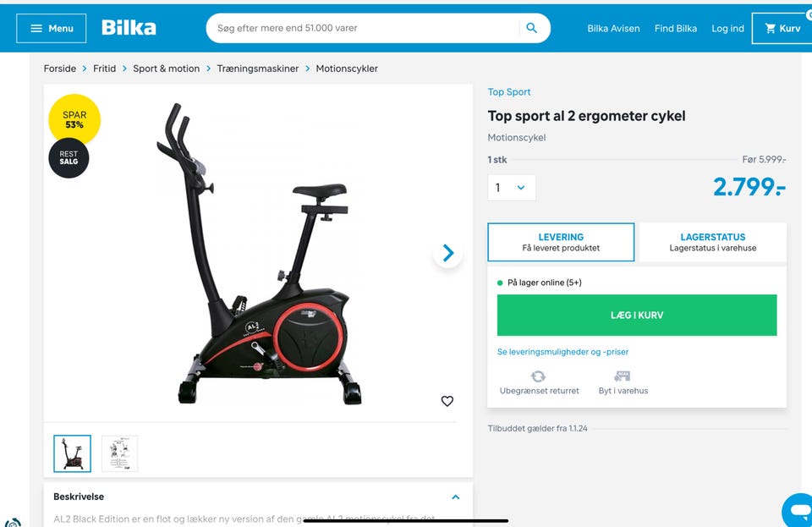The width and height of the screenshot is (812, 527).
Task: Open the chat bubble widget
Action: (798, 510)
